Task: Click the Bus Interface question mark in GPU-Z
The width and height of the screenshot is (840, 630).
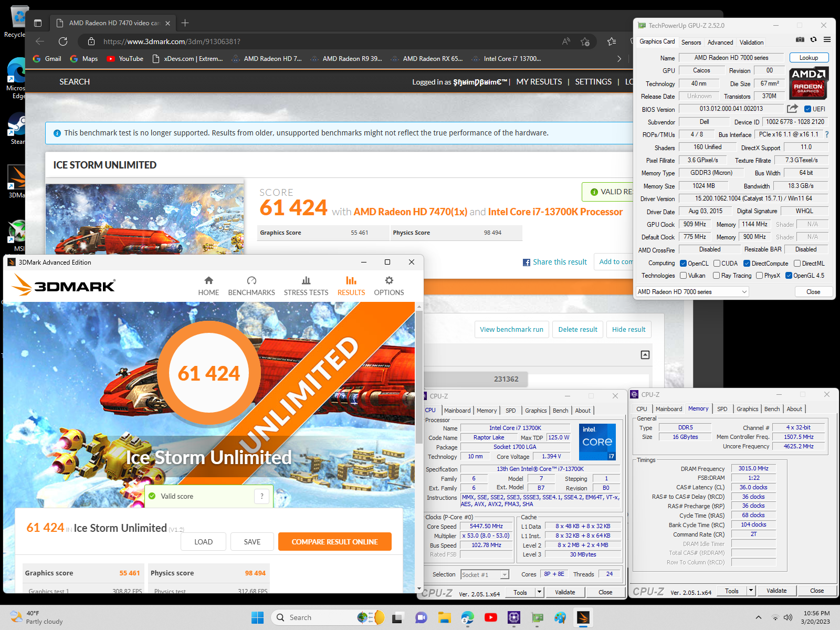Action: coord(826,134)
